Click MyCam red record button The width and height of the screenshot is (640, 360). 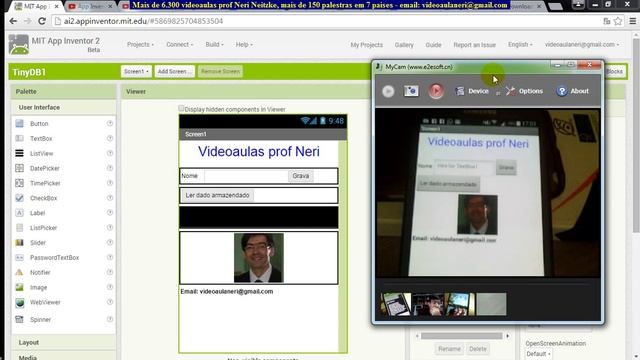pyautogui.click(x=436, y=91)
